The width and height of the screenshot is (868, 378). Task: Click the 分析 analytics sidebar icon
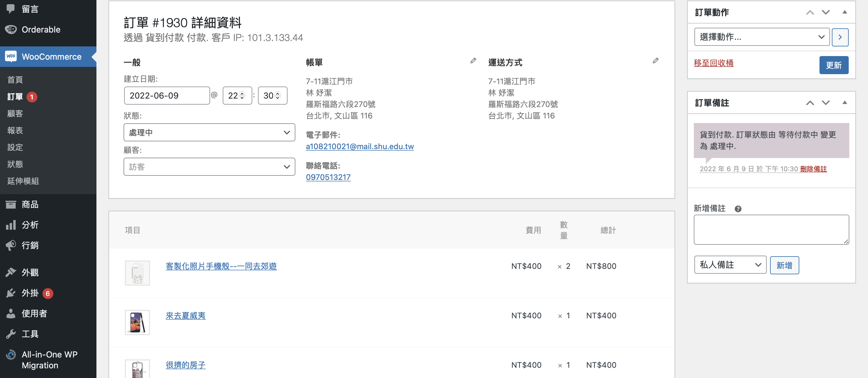11,225
